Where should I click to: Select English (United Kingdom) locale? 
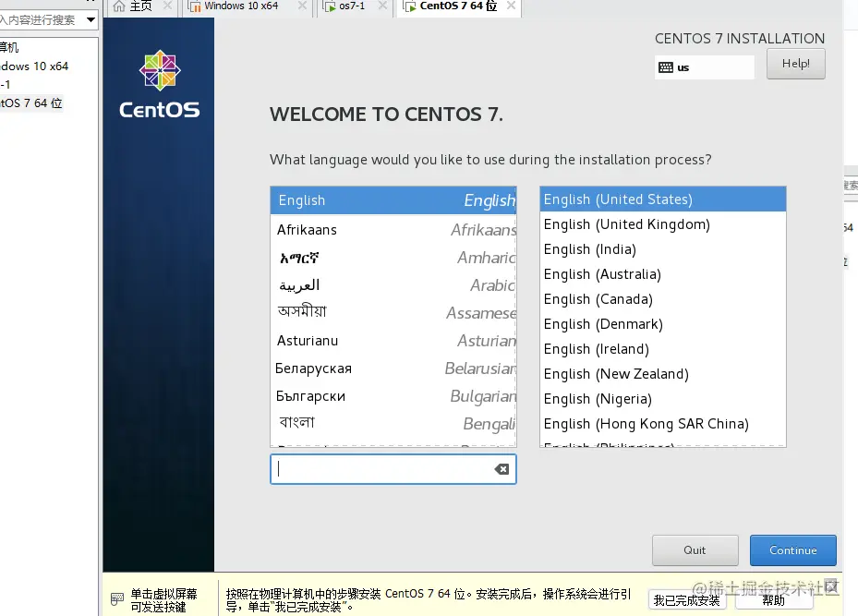pos(662,224)
